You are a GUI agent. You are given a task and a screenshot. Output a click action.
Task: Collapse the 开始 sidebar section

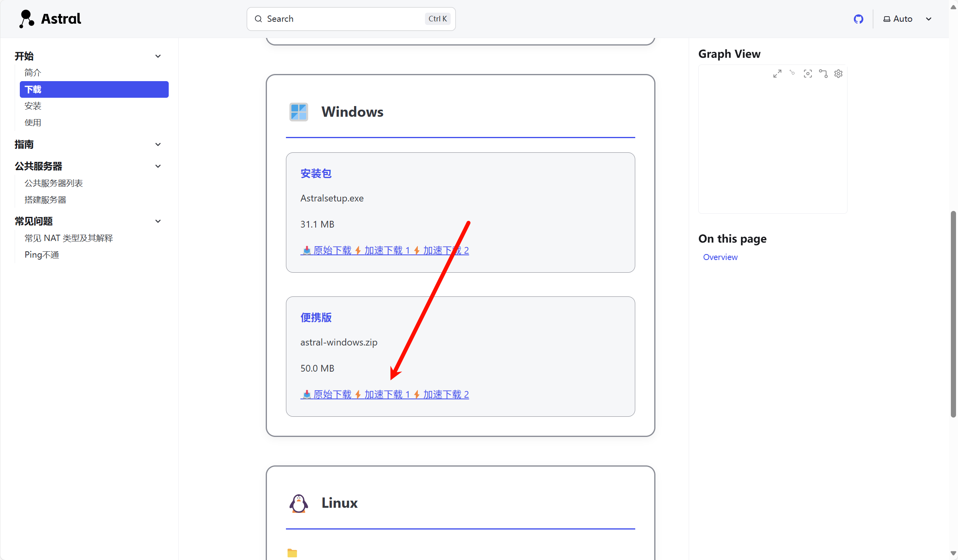[x=158, y=56]
